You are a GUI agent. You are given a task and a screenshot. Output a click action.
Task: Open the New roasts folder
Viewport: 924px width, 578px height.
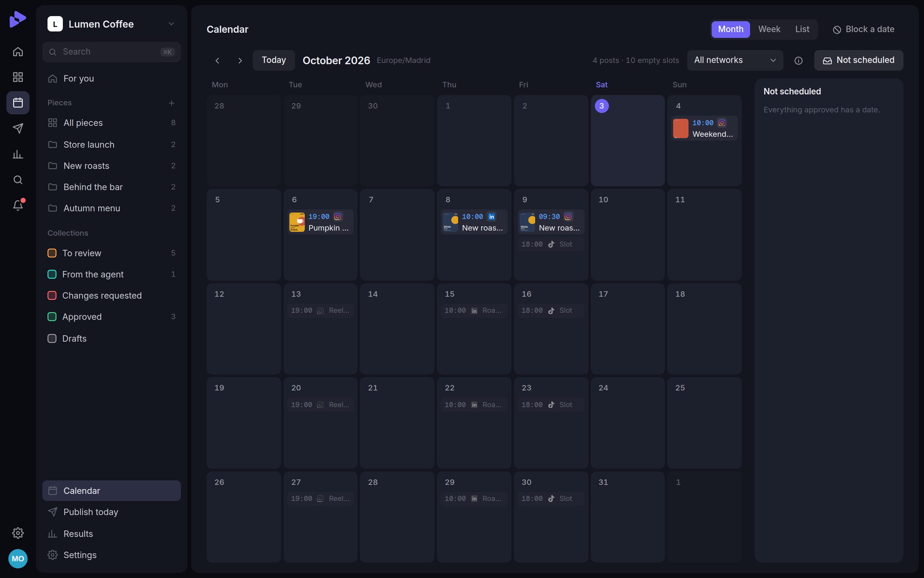(x=111, y=166)
